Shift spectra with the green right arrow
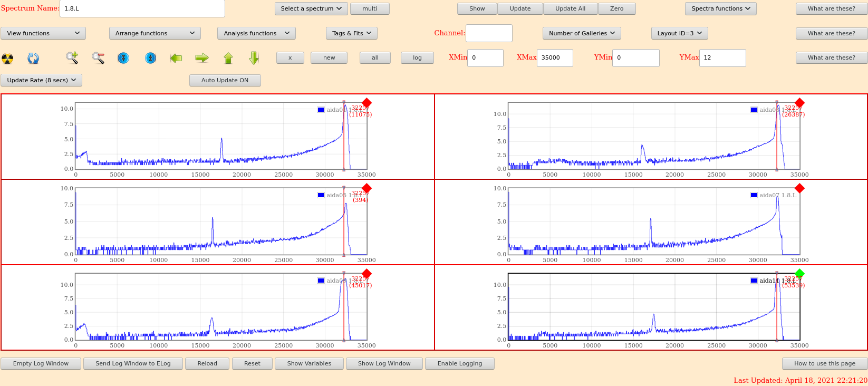 coord(202,58)
